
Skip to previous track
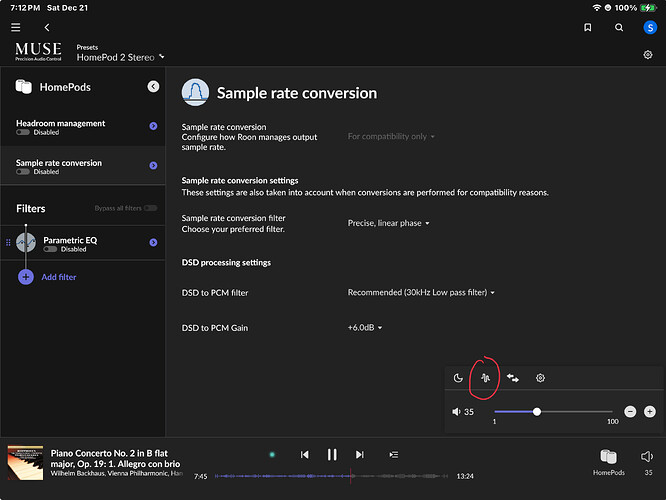305,455
